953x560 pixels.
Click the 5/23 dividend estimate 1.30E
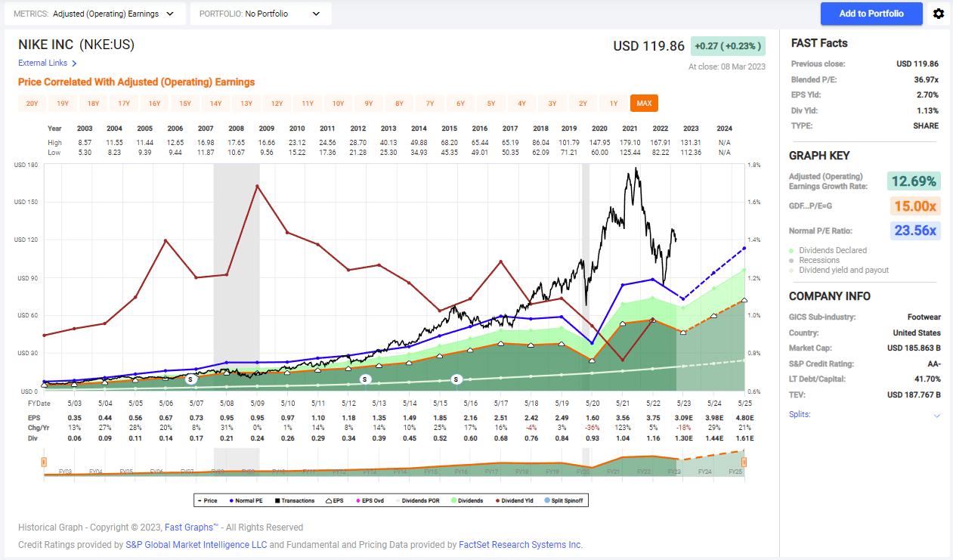tap(684, 437)
